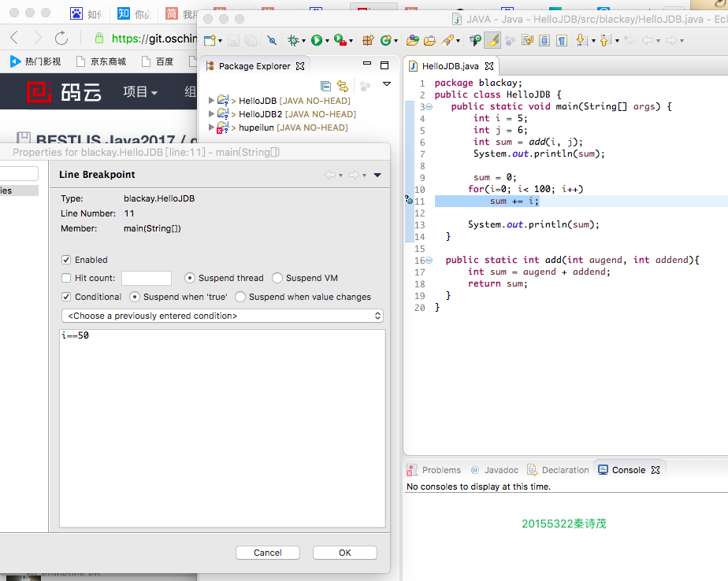Open the Line Breakpoint dialog menu triangle
The width and height of the screenshot is (728, 581).
tap(377, 175)
